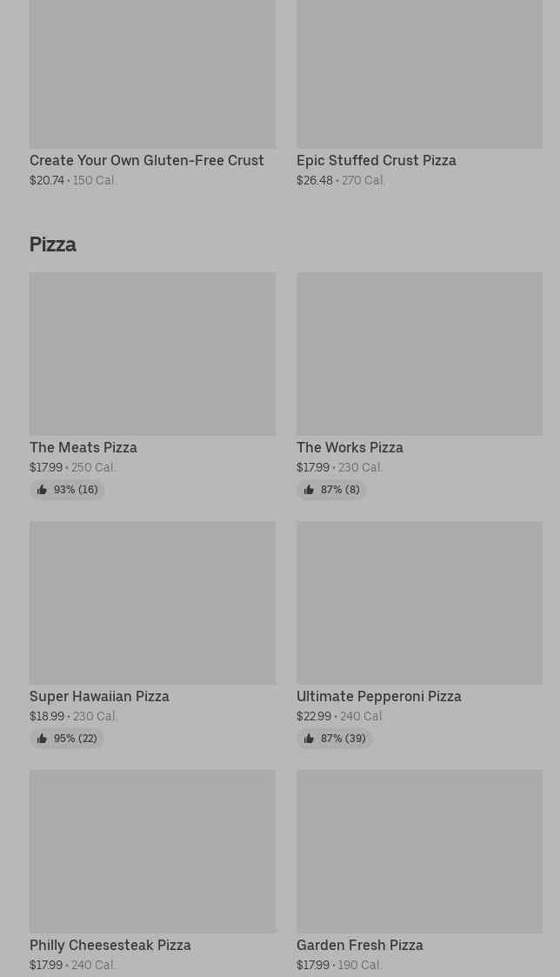Screen dimensions: 560x977
Task: Open Ultimate Pepperoni Pizza image
Action: pyautogui.click(x=419, y=602)
